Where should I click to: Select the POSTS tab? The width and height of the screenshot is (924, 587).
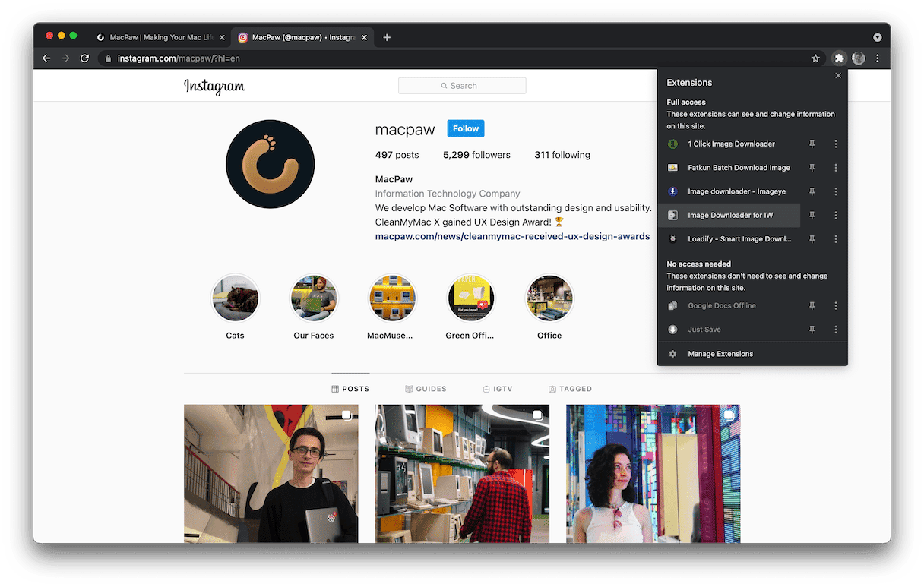350,389
